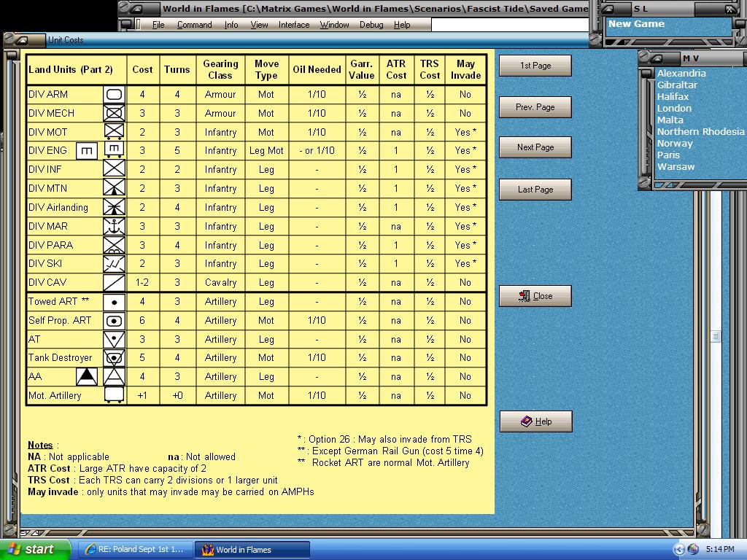Go to the 1st Page of Unit Costs
Image resolution: width=747 pixels, height=560 pixels.
pyautogui.click(x=535, y=66)
